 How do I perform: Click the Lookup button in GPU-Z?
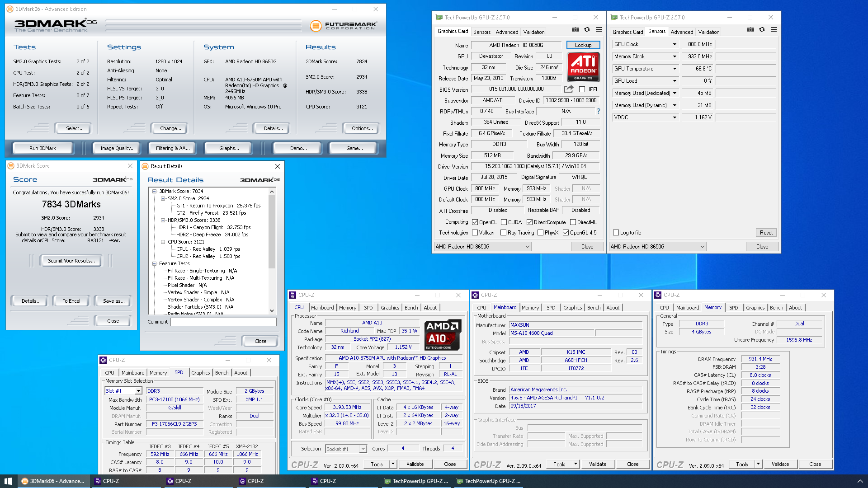tap(583, 45)
